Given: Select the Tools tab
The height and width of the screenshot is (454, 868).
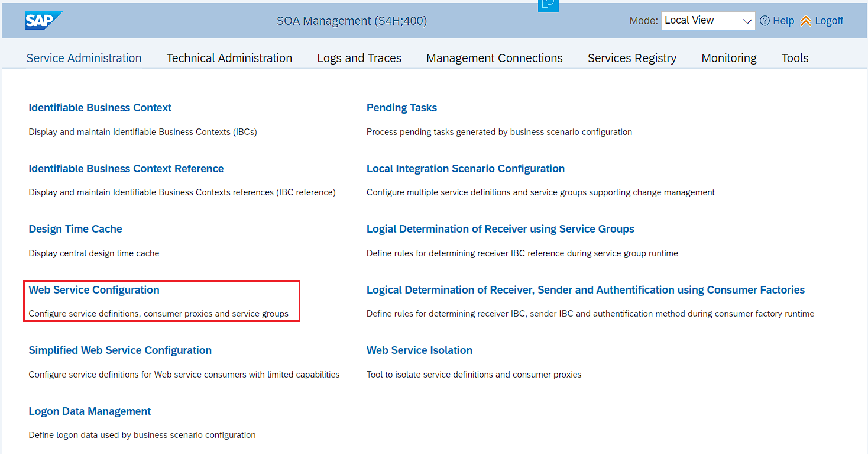Looking at the screenshot, I should pos(795,58).
